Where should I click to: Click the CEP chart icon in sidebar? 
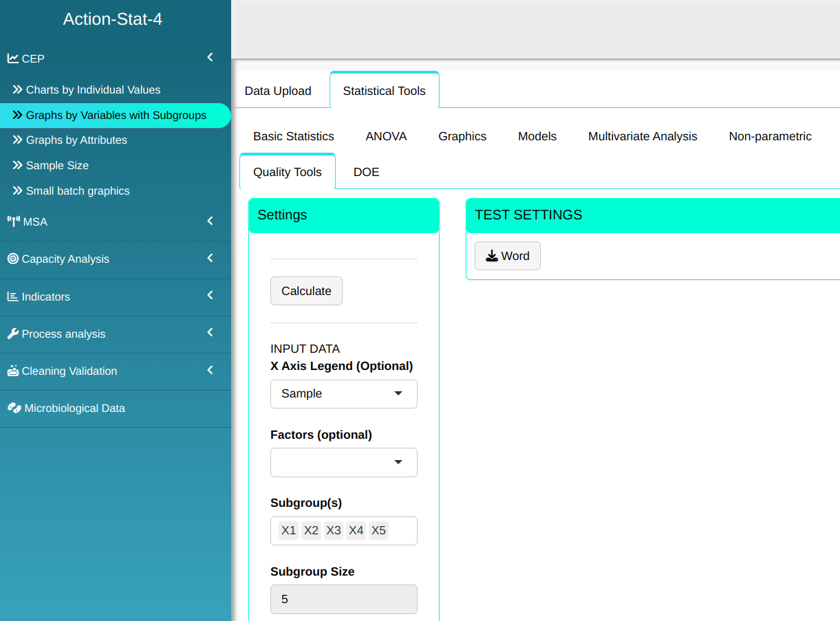click(13, 58)
